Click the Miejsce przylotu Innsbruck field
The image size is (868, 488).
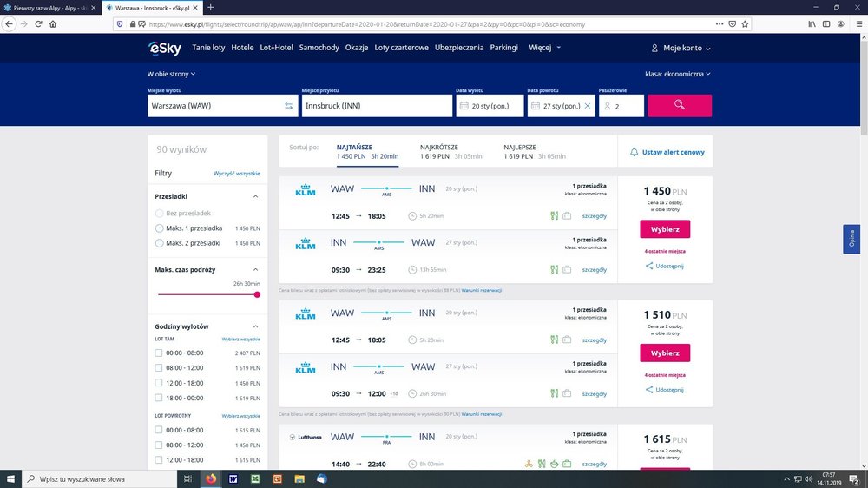[377, 106]
